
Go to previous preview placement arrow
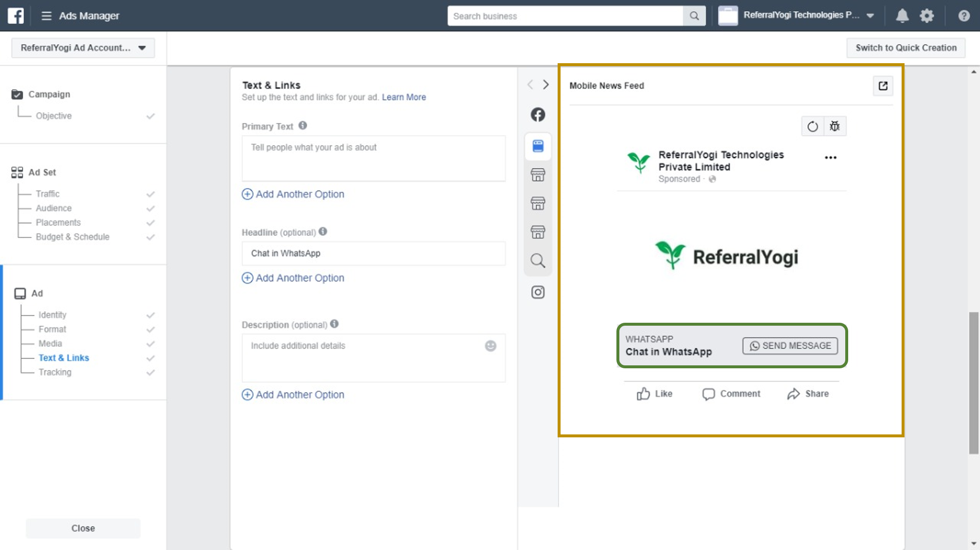[530, 85]
